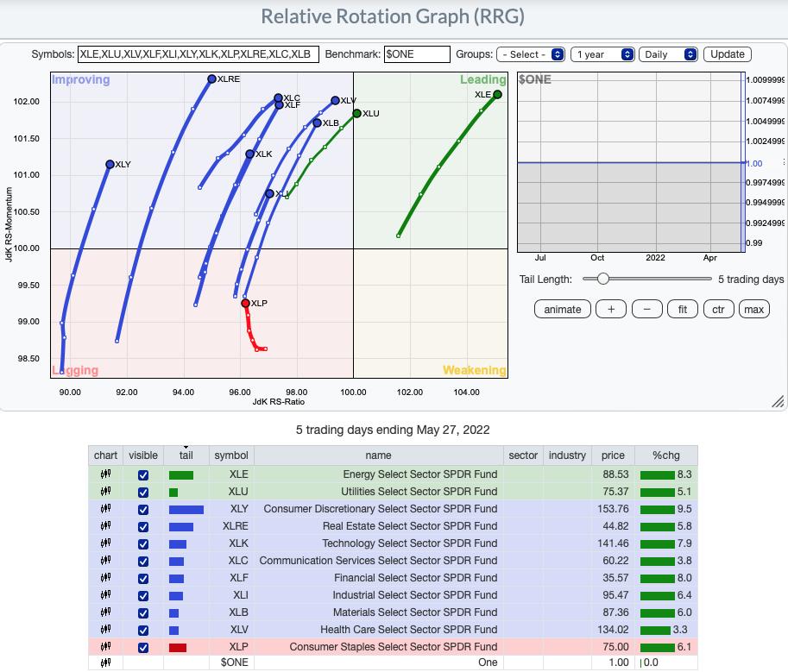Click the Update button
788x672 pixels.
tap(727, 54)
